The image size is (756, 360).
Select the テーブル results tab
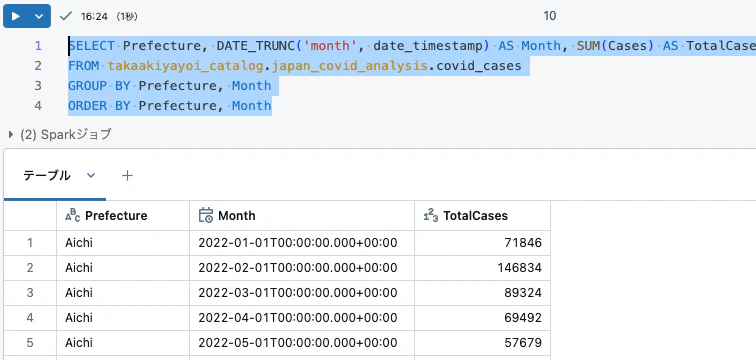pyautogui.click(x=47, y=176)
